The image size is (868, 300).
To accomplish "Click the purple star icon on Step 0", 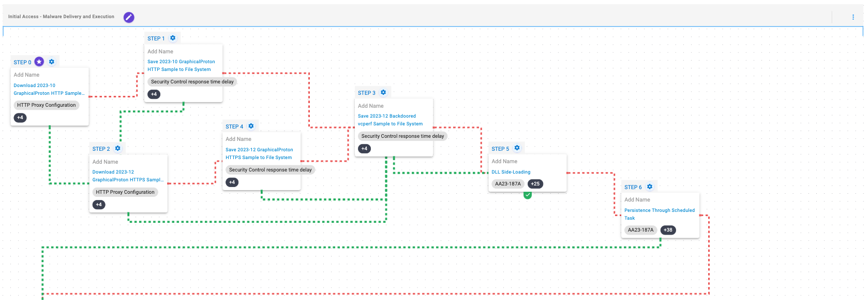I will (39, 62).
